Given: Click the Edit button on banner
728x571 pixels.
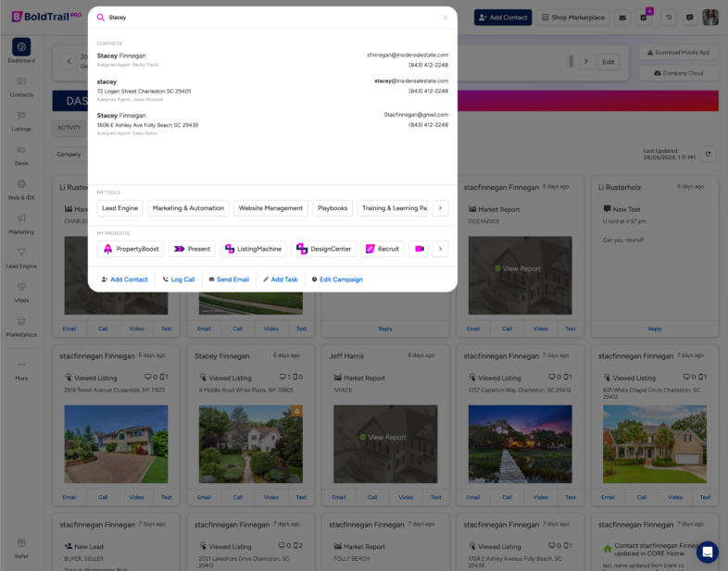Looking at the screenshot, I should tap(609, 62).
